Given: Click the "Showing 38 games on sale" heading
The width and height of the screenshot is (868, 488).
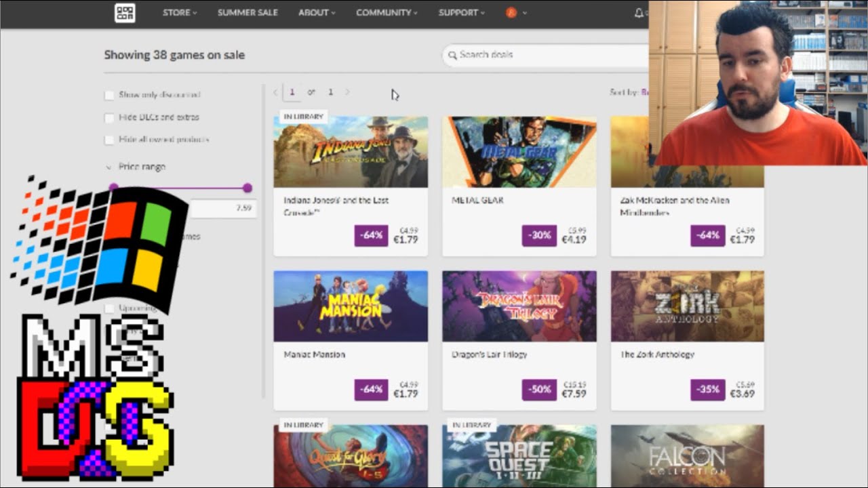Looking at the screenshot, I should click(x=174, y=55).
